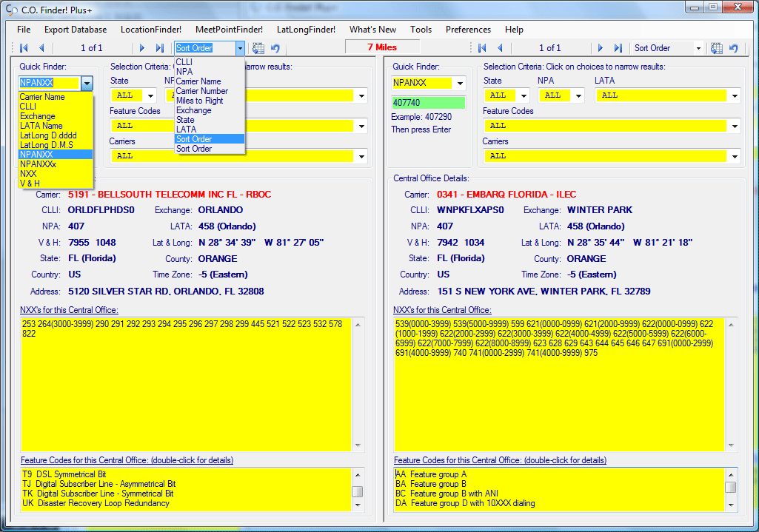Open What's New menu
The width and height of the screenshot is (759, 532).
[x=372, y=30]
